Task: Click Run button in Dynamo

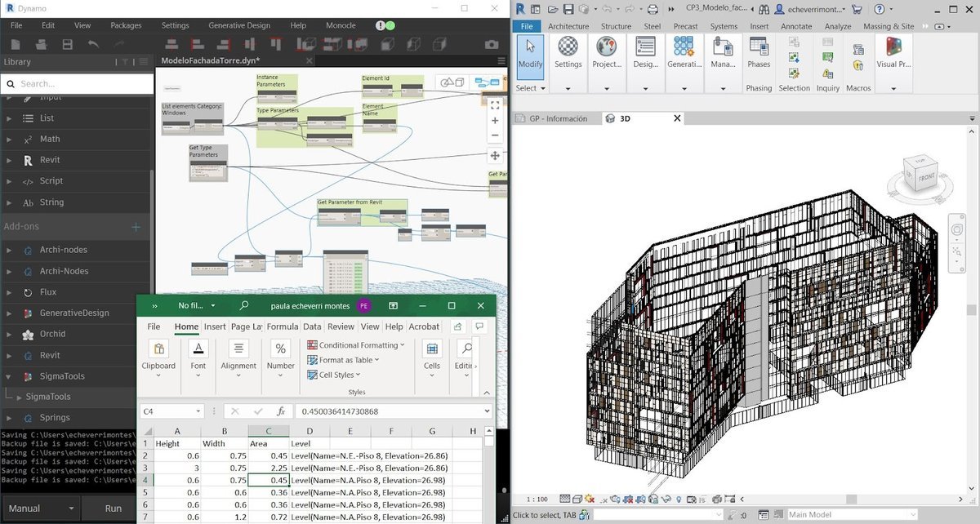Action: (114, 508)
